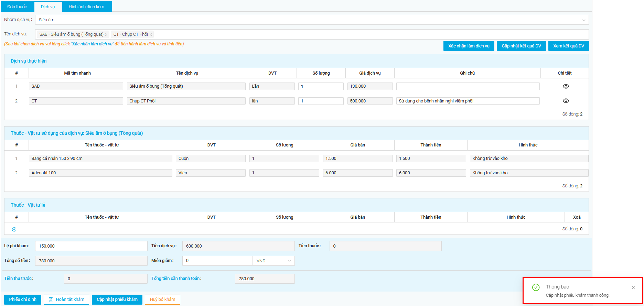Remove SAB - Siêu âm ổ bụng tag
644x306 pixels.
click(106, 34)
